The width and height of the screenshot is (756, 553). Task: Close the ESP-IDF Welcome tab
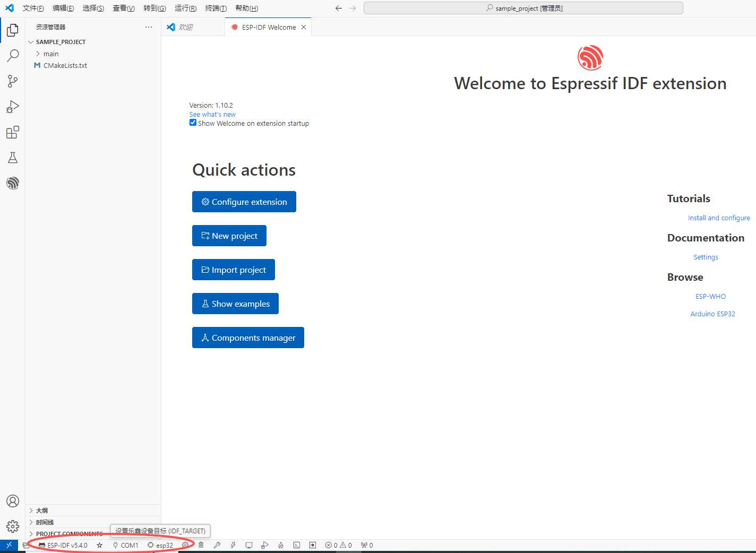pos(304,27)
